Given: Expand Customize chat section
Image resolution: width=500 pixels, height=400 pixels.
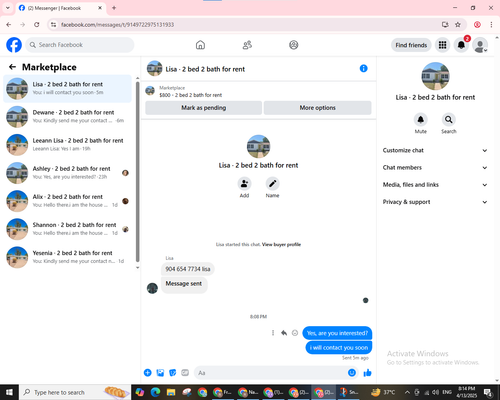Looking at the screenshot, I should (x=435, y=150).
